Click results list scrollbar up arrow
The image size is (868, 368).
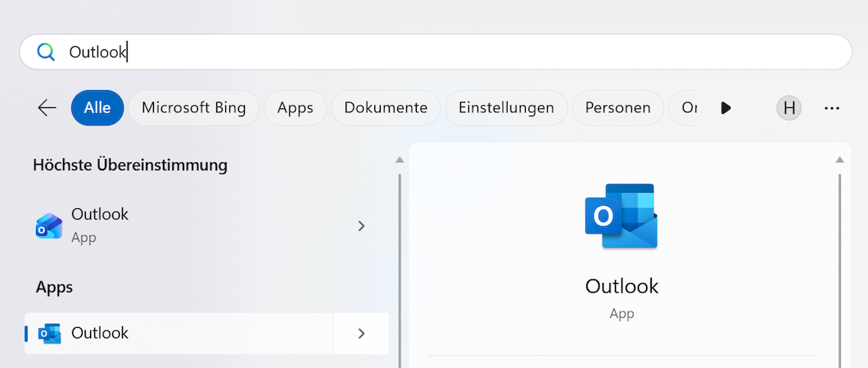pos(400,160)
